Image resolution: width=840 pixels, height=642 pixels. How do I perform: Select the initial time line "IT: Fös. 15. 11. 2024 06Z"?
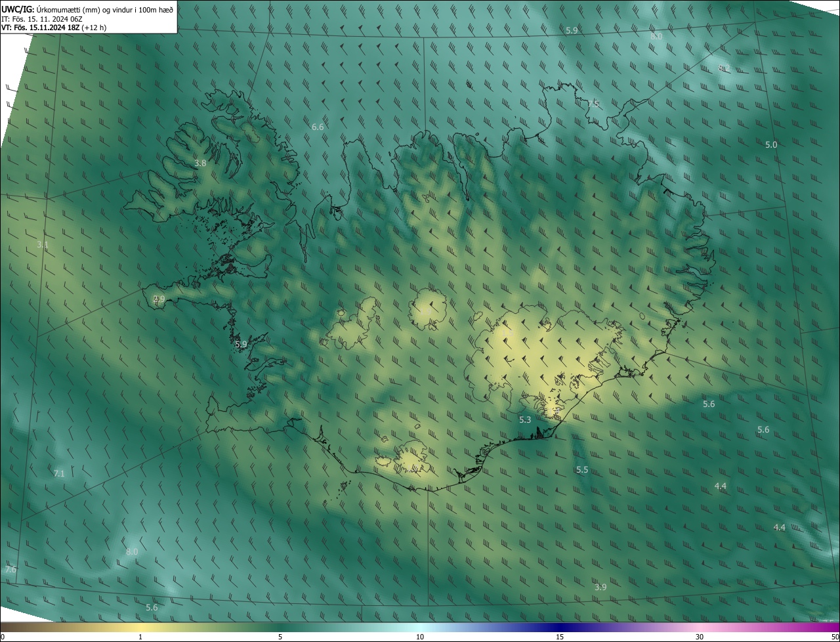coord(42,18)
